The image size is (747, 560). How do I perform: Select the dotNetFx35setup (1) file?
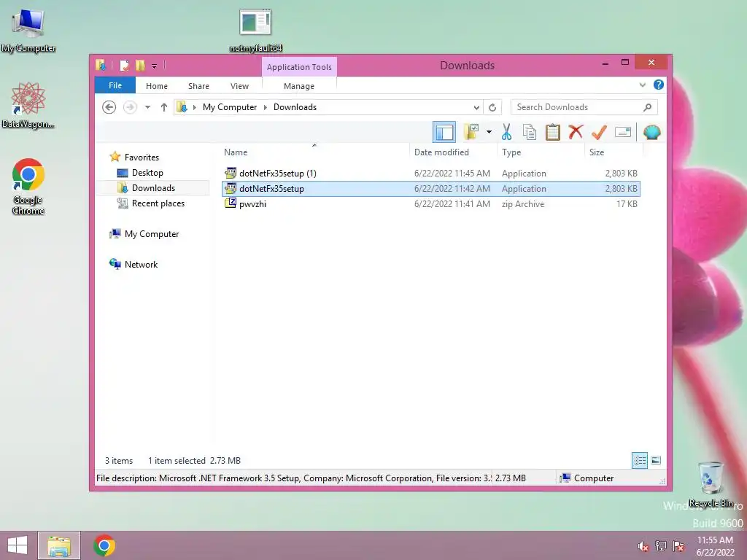tap(430, 174)
